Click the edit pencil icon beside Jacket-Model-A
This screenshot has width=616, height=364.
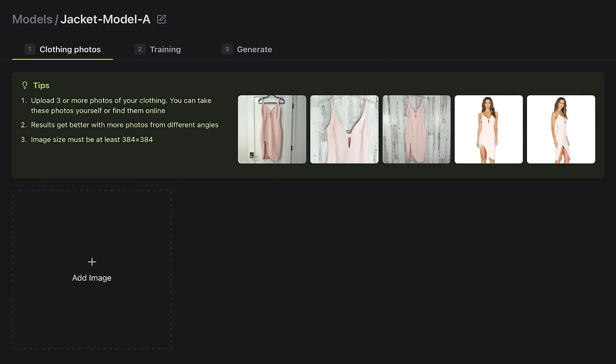pos(162,19)
